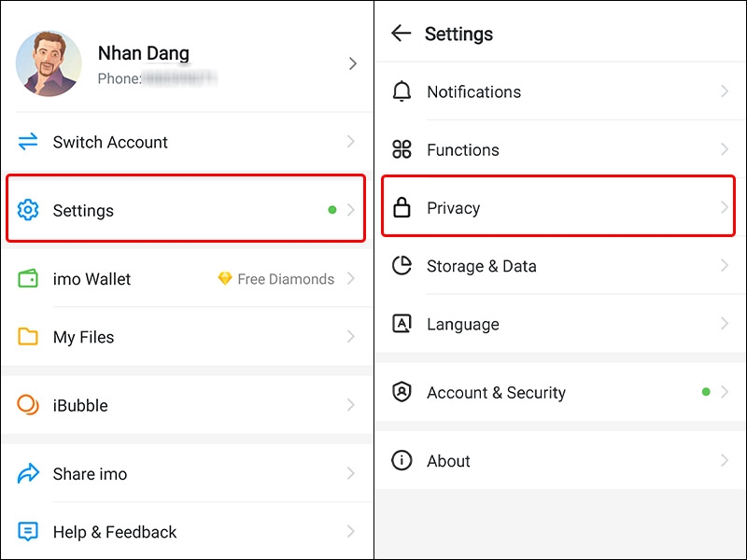Open the iBubble entry
Screen dimensions: 747x560
pyautogui.click(x=187, y=405)
